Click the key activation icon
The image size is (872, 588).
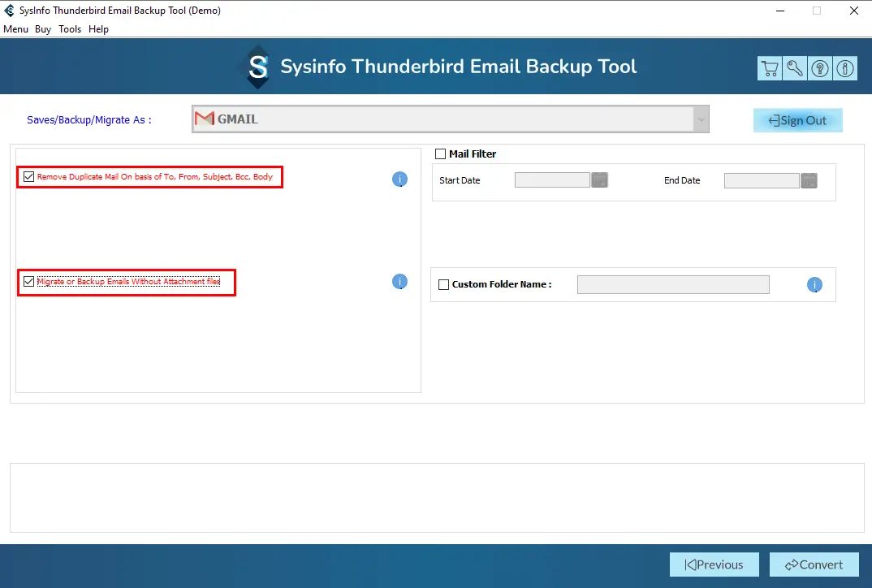pos(795,68)
